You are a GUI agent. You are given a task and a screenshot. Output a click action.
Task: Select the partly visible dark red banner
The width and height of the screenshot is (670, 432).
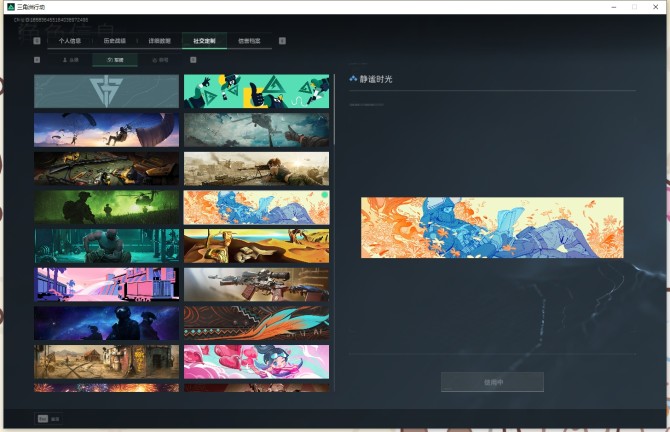tap(256, 388)
